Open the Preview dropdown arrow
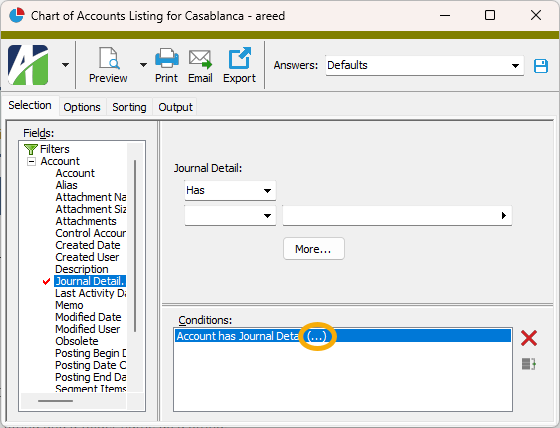Image resolution: width=560 pixels, height=428 pixels. click(143, 65)
